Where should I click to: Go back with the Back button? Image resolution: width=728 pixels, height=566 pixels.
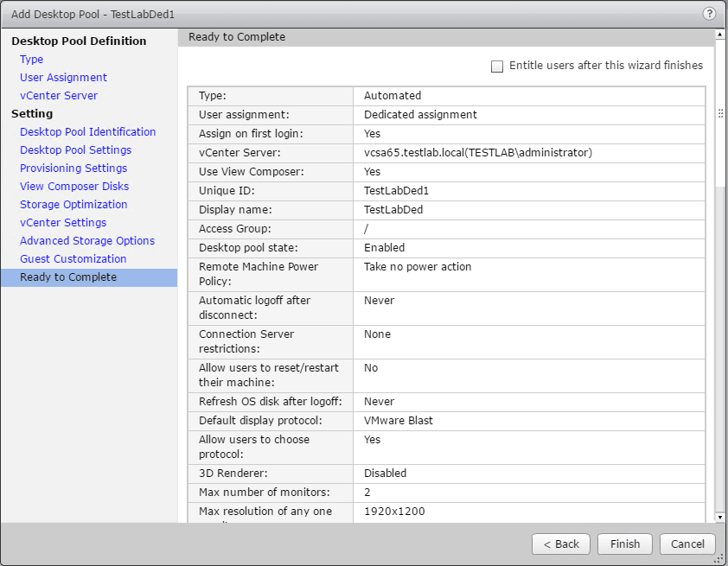point(562,544)
